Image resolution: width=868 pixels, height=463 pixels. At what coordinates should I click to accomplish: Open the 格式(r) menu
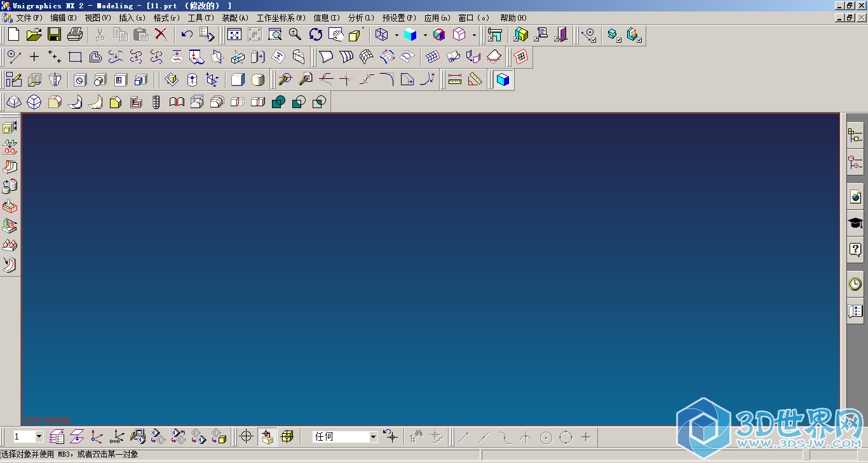tap(166, 18)
